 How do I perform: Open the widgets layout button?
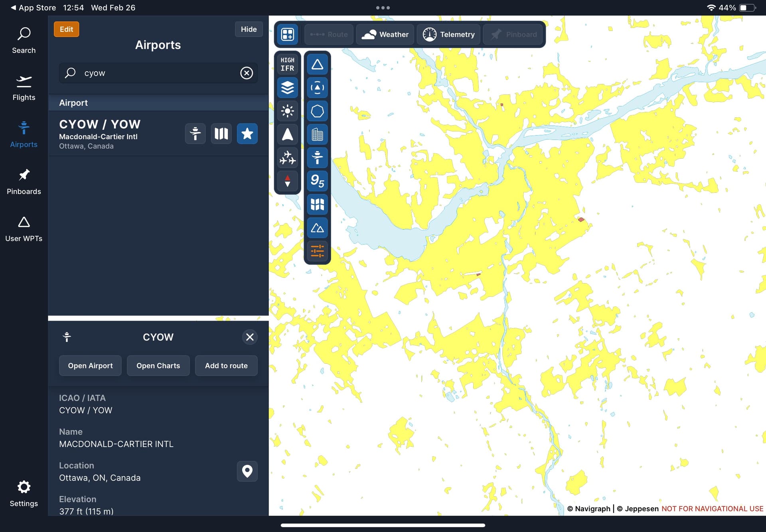(287, 35)
